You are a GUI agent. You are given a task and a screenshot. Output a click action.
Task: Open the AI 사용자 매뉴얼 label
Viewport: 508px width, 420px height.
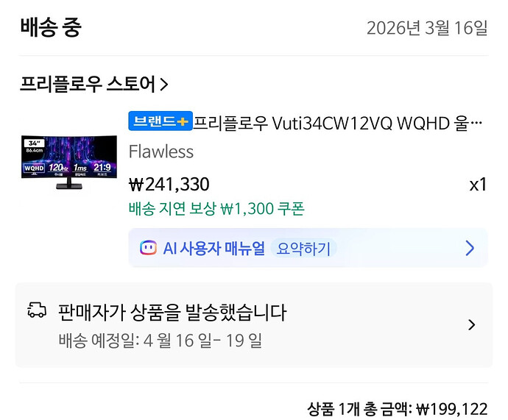click(x=214, y=249)
